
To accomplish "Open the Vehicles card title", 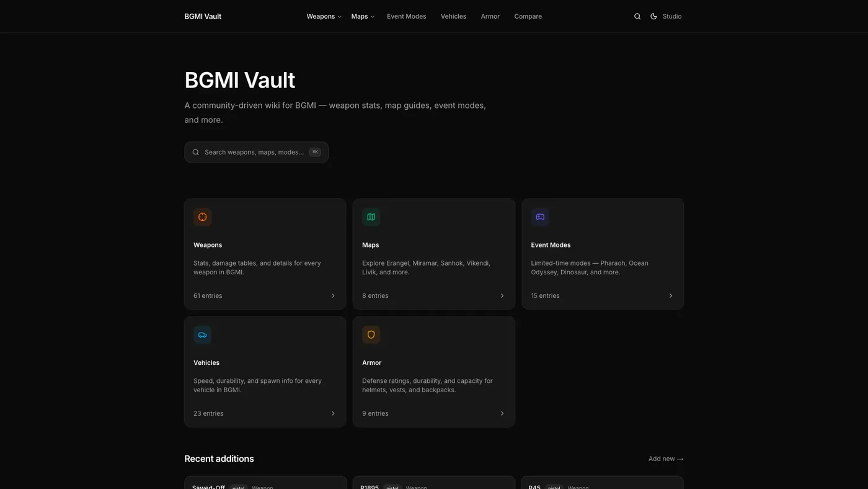I will [206, 363].
